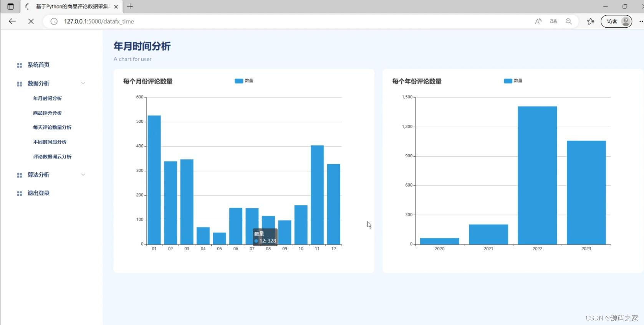The width and height of the screenshot is (644, 325).
Task: Open 评论数据词云分析 submenu link
Action: [52, 156]
